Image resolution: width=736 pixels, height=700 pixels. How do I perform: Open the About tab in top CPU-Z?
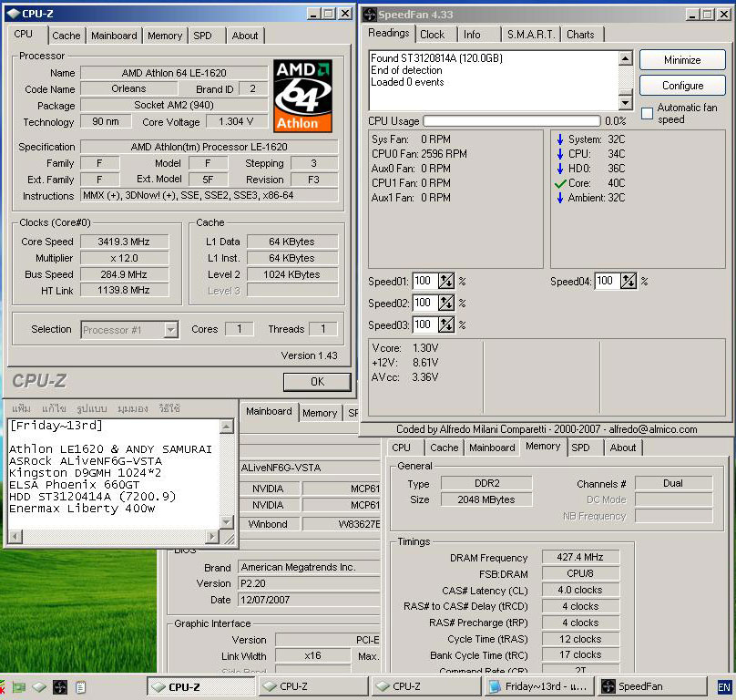(245, 36)
